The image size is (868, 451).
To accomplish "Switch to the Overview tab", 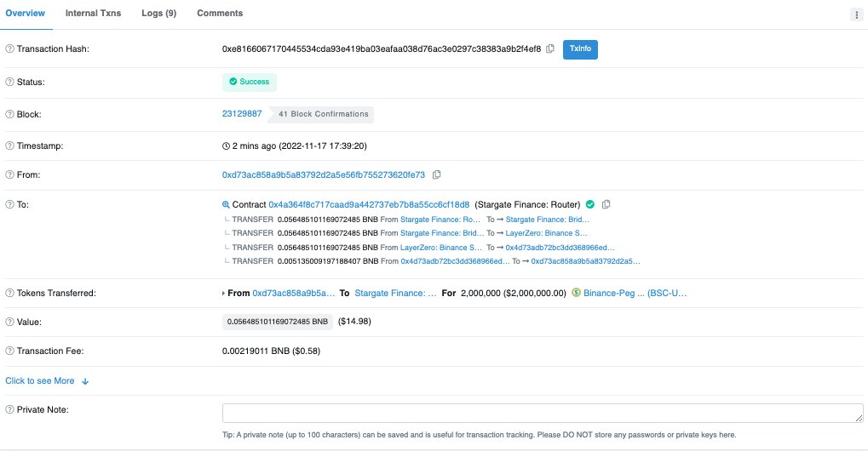I will click(x=26, y=14).
